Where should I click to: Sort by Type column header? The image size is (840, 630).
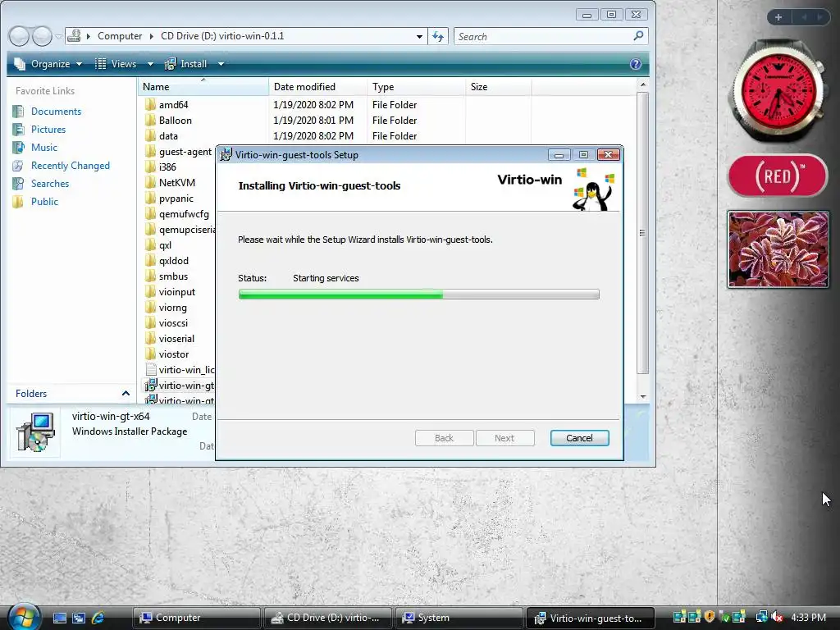(x=416, y=87)
